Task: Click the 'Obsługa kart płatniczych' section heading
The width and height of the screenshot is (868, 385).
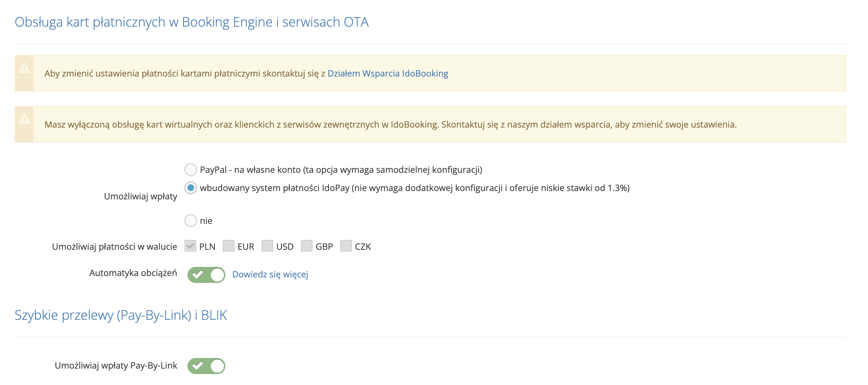Action: [191, 22]
